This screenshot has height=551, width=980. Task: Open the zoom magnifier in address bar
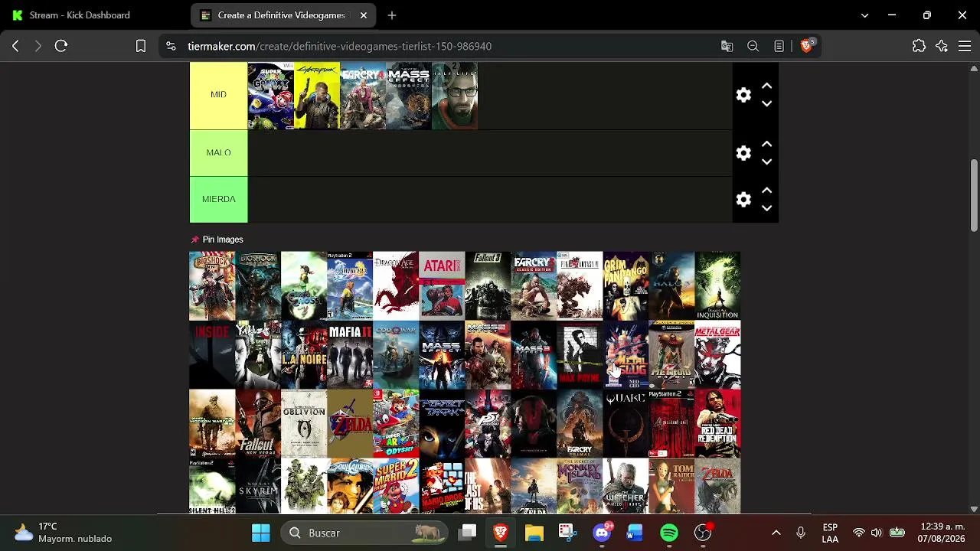753,47
